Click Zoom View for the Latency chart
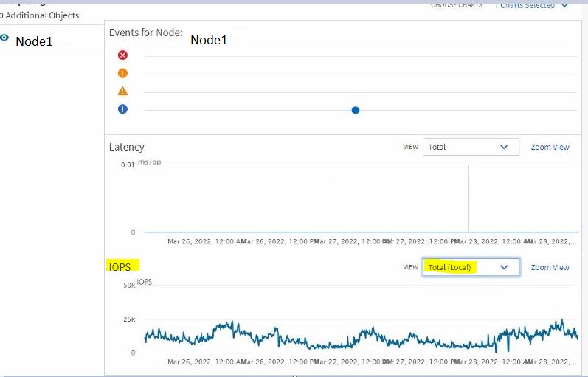 [550, 148]
